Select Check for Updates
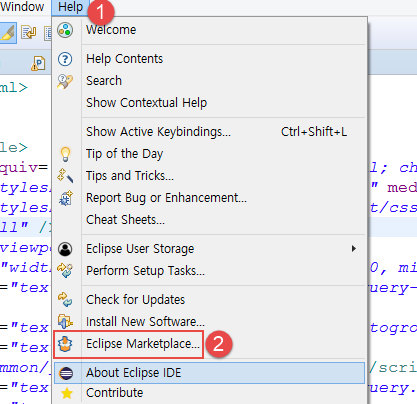This screenshot has width=417, height=404. pyautogui.click(x=210, y=300)
